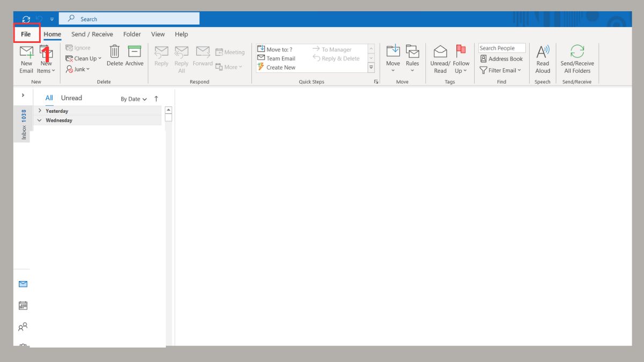Viewport: 644px width, 362px height.
Task: Click the New Email icon
Action: (x=26, y=53)
